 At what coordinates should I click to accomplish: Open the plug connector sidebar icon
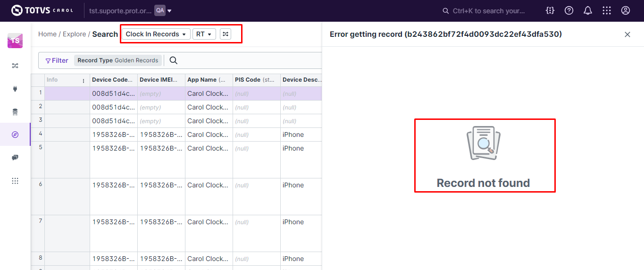(x=15, y=89)
